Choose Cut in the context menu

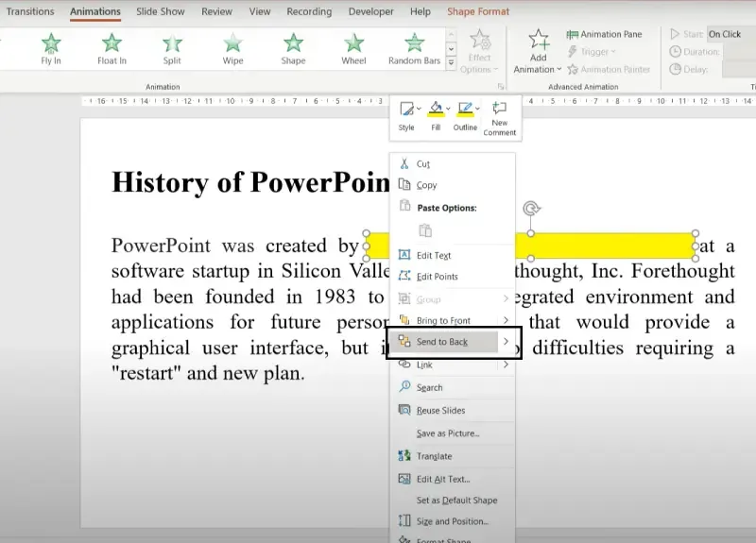point(453,163)
